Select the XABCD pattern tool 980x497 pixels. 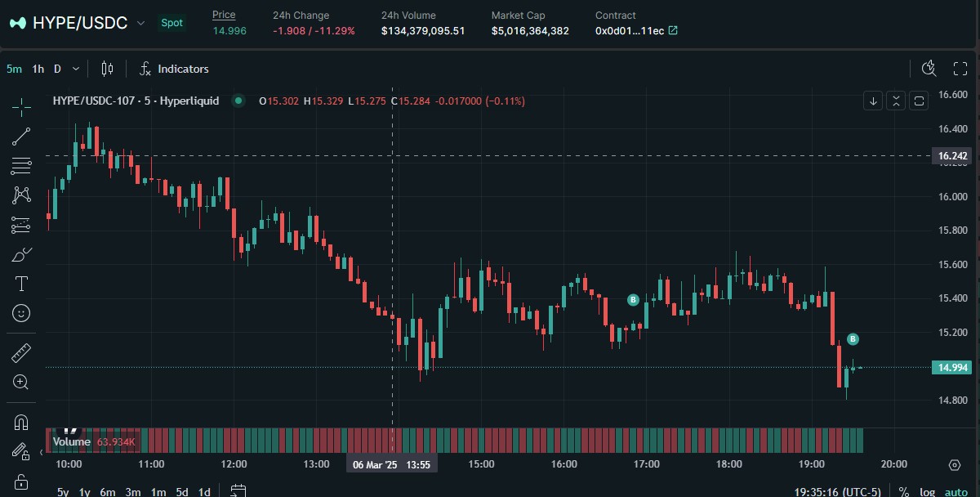21,195
